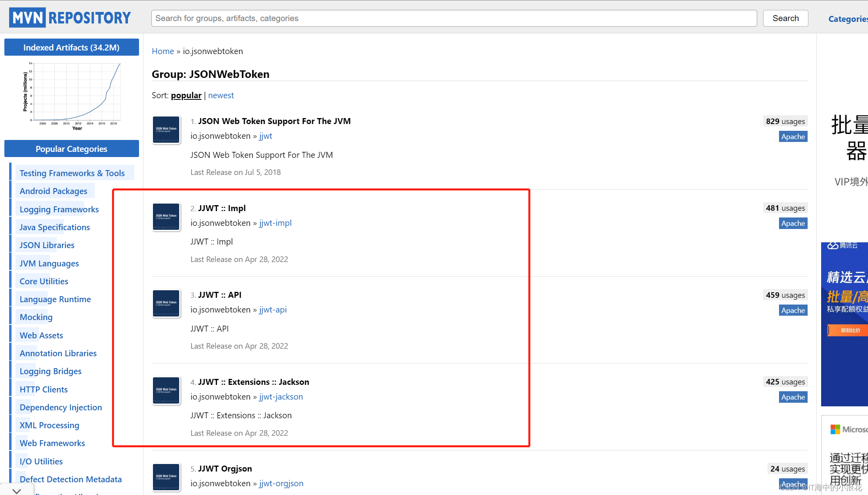View 829 usages of jjwt
868x495 pixels.
click(x=785, y=121)
